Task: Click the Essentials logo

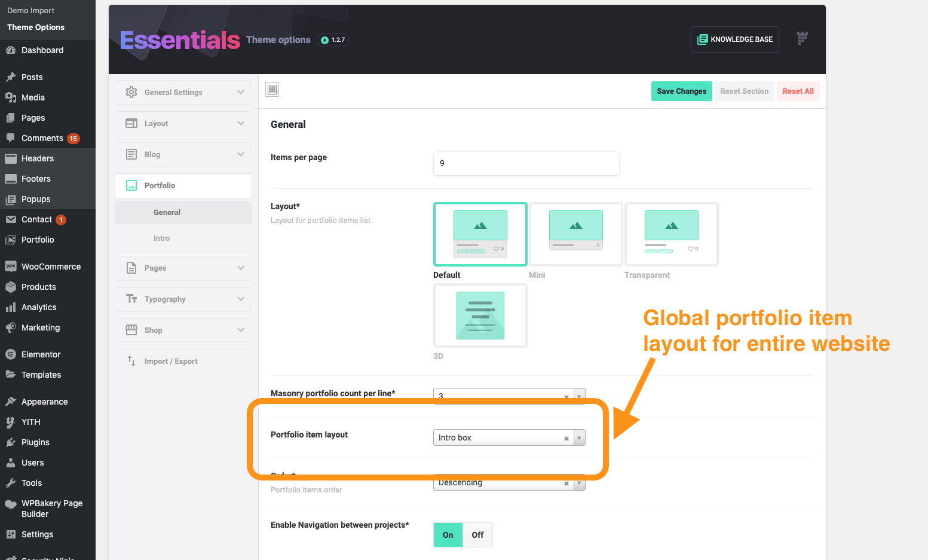Action: click(x=180, y=40)
